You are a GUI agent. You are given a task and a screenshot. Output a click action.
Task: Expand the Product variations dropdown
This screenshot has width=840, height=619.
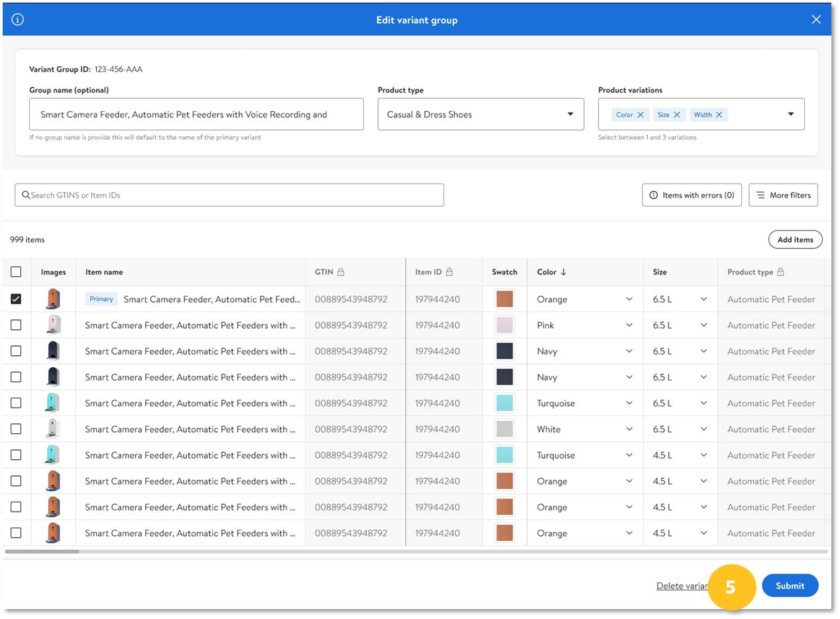click(x=791, y=114)
